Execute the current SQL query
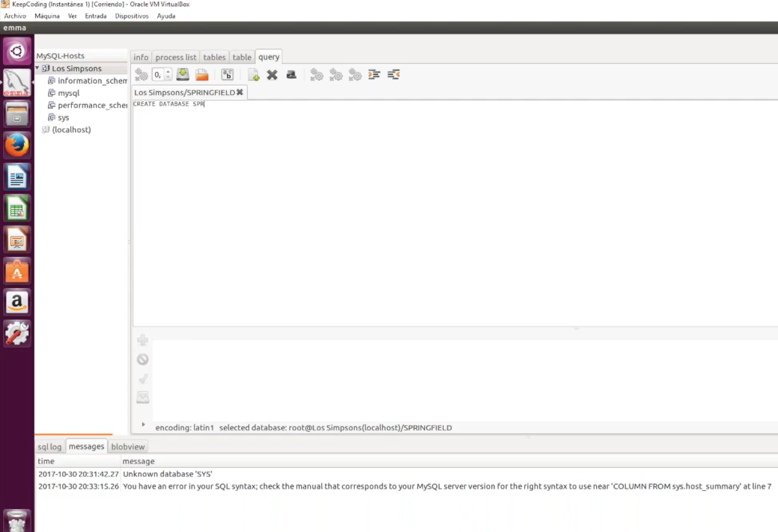Image resolution: width=778 pixels, height=532 pixels. coord(142,74)
